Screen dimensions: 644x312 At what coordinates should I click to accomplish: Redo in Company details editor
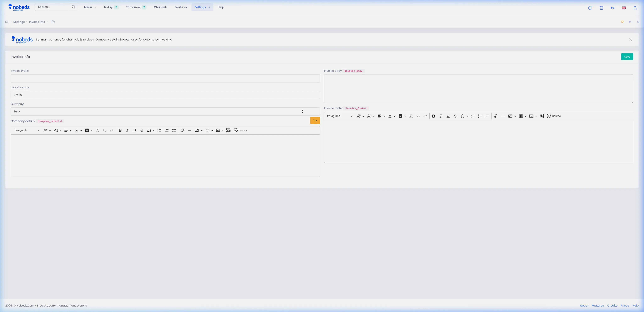112,130
